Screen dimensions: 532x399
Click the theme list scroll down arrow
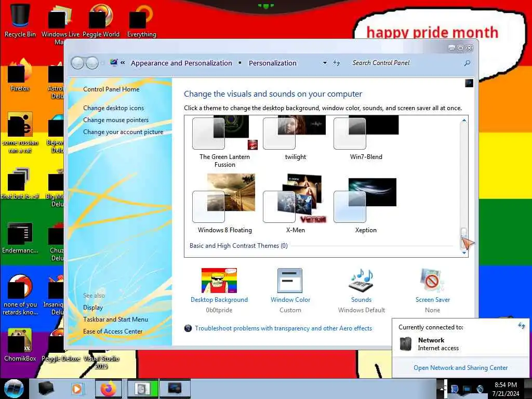(x=464, y=253)
